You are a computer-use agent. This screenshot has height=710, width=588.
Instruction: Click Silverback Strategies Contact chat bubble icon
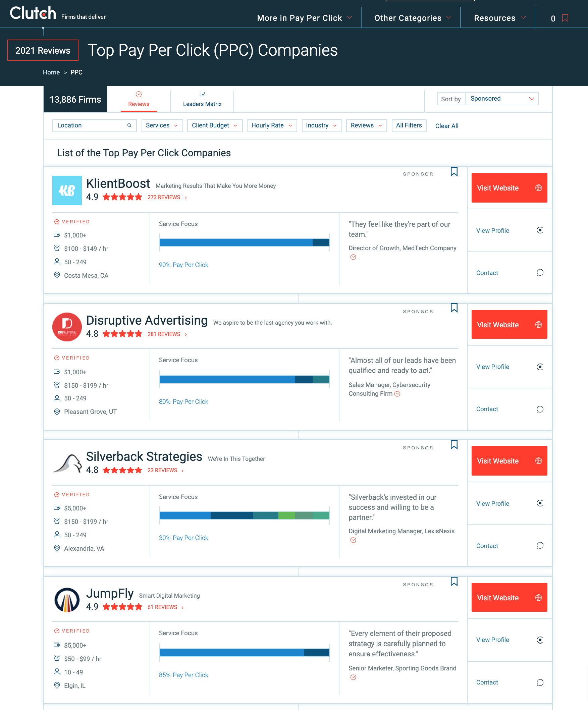540,545
